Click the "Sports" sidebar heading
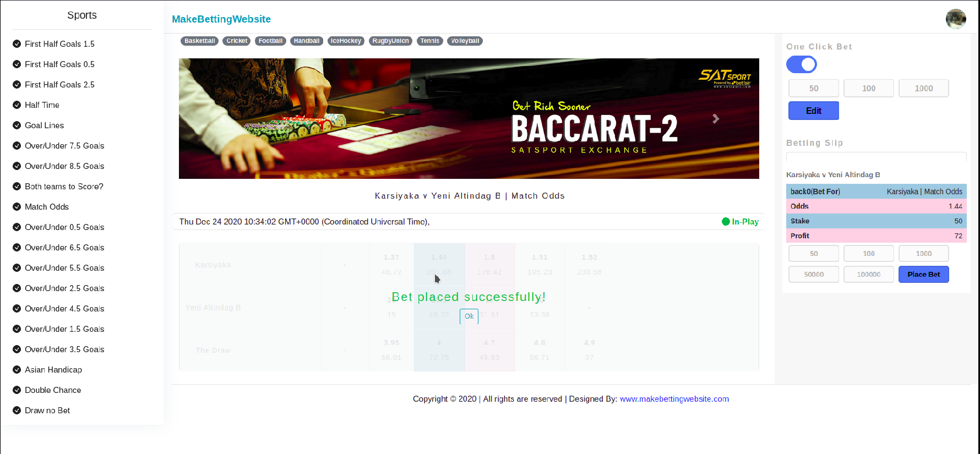Viewport: 980px width, 454px height. coord(82,15)
